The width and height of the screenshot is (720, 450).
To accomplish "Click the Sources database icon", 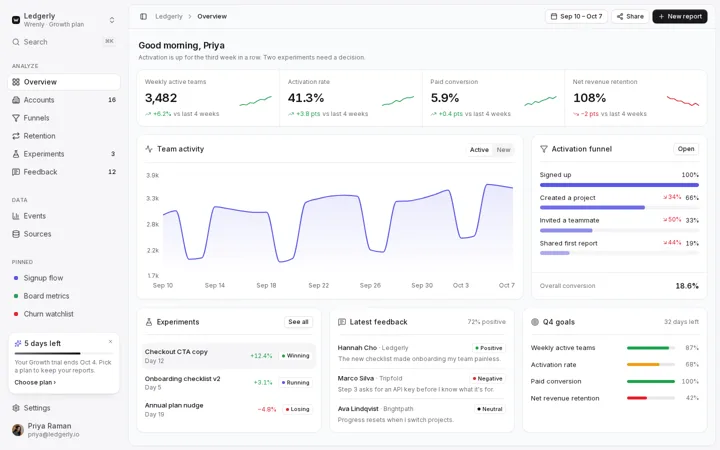I will tap(16, 234).
